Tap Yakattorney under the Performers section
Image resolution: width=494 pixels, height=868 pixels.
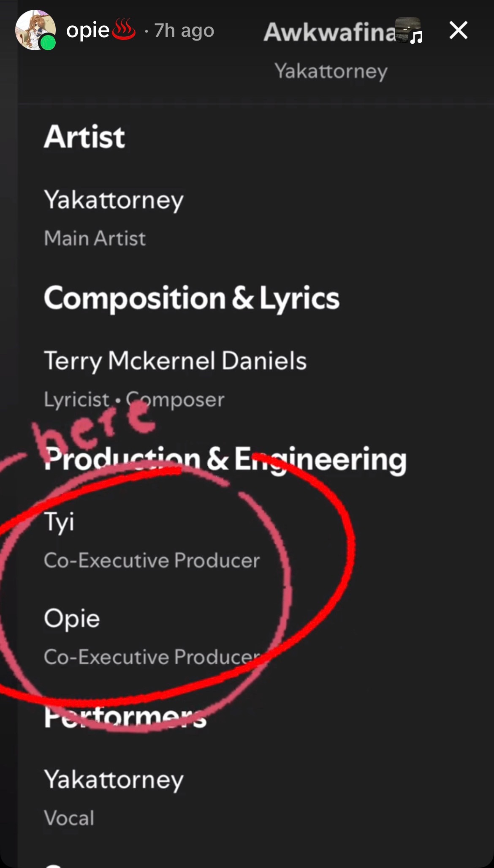tap(114, 780)
